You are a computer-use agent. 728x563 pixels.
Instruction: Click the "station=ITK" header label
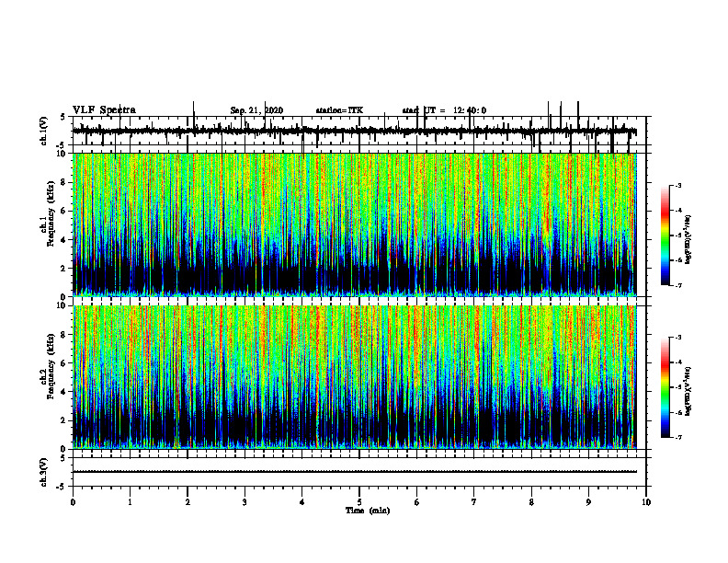[339, 110]
